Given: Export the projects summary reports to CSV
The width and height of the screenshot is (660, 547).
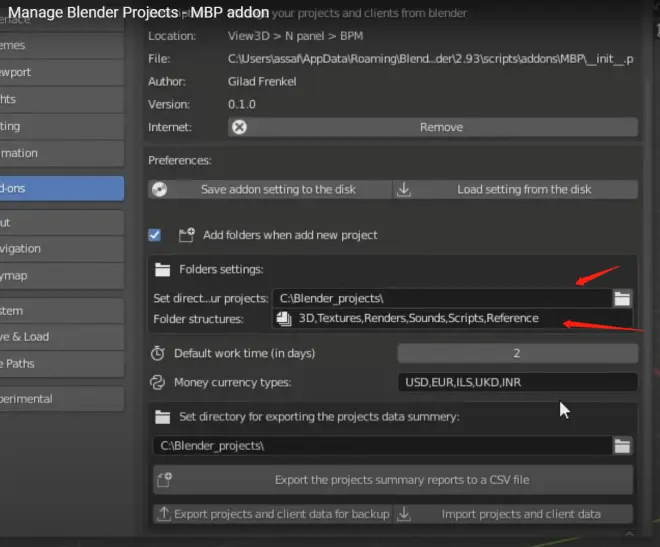Looking at the screenshot, I should 393,480.
